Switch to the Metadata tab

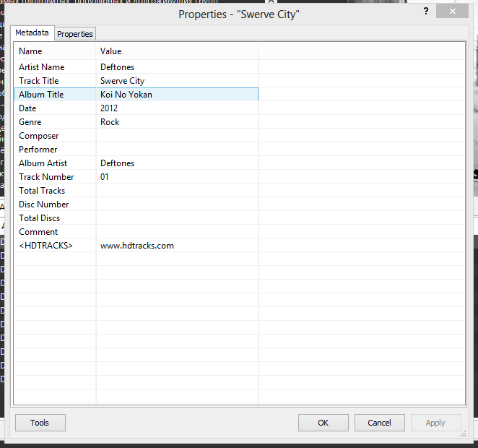click(x=32, y=33)
